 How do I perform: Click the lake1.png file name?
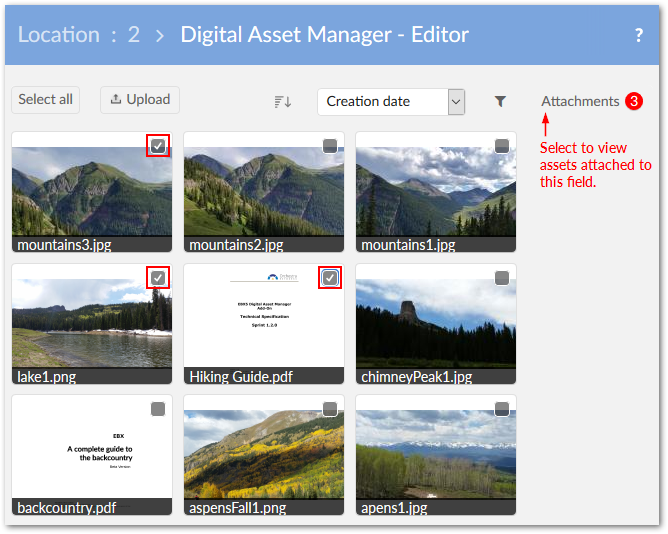point(46,377)
